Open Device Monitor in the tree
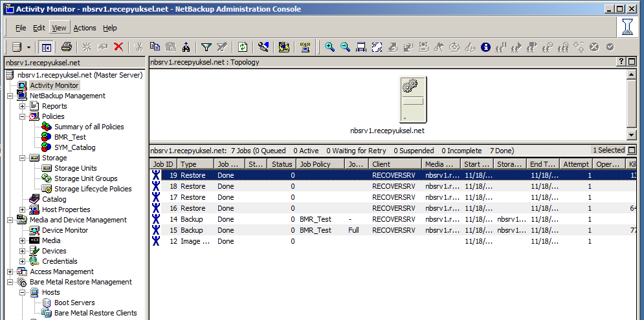644x320 pixels. (65, 230)
